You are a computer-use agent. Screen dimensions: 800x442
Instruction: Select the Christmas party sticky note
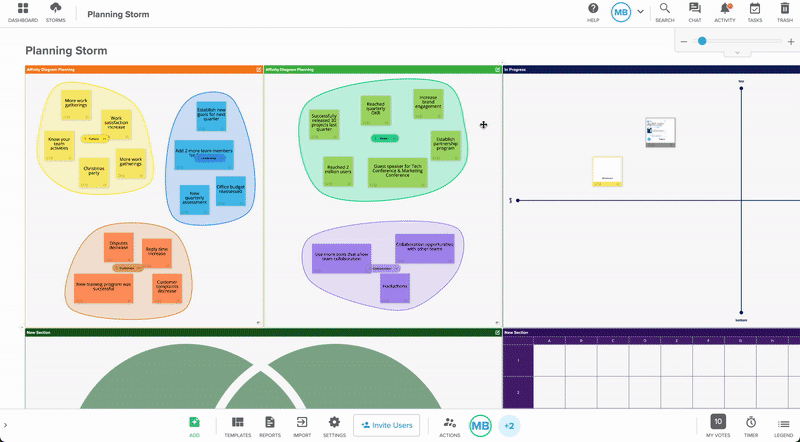(x=94, y=173)
